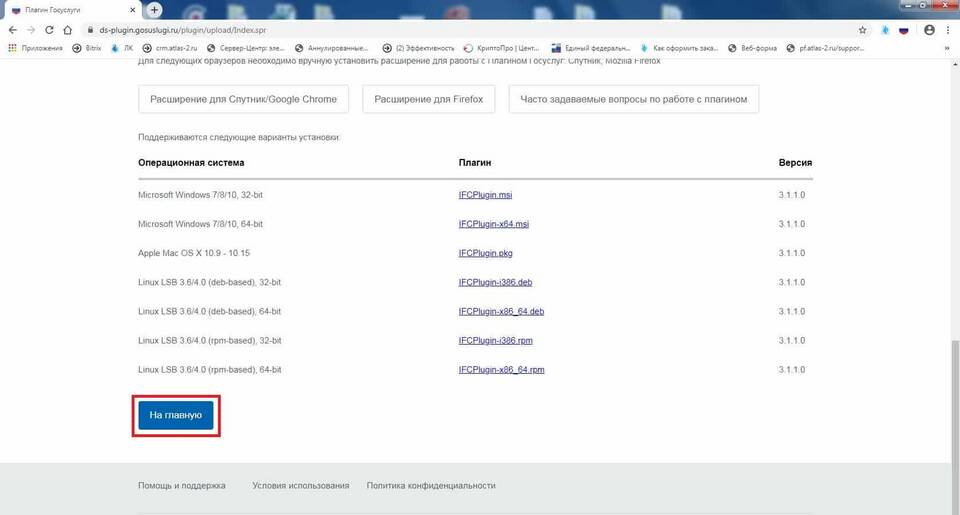
Task: Open the КриптоПро bookmark
Action: coord(501,48)
